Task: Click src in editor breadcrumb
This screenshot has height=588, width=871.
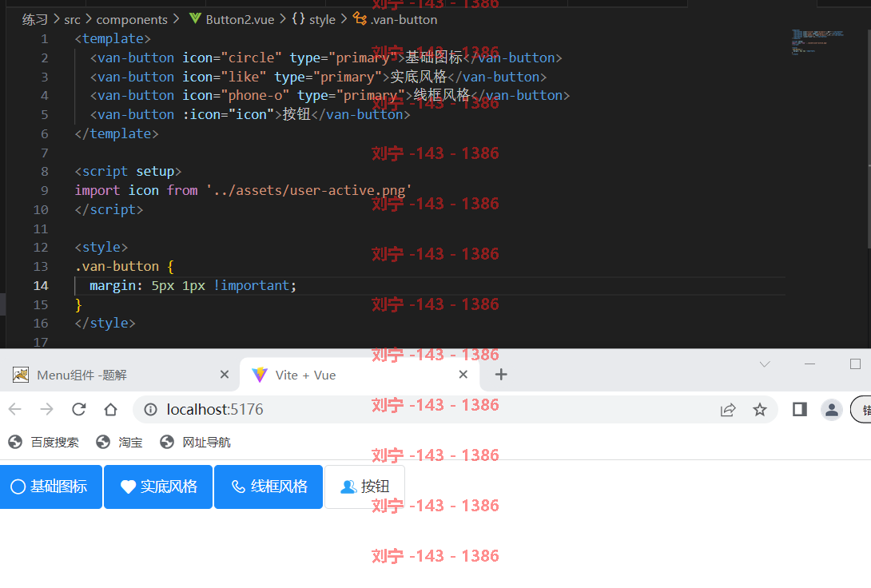Action: point(72,20)
